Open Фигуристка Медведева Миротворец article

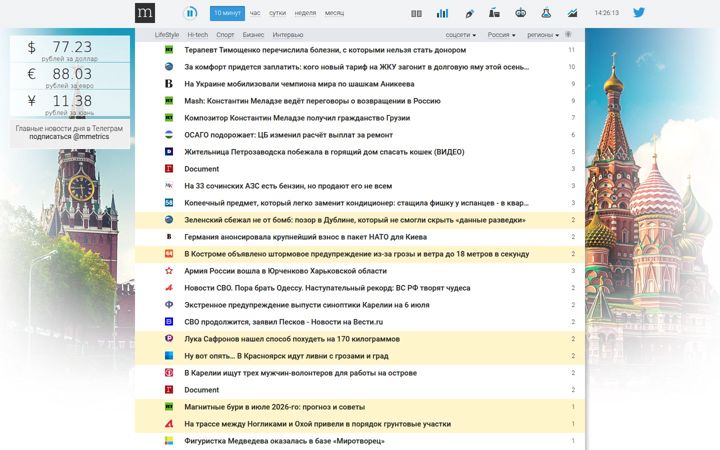[x=284, y=441]
